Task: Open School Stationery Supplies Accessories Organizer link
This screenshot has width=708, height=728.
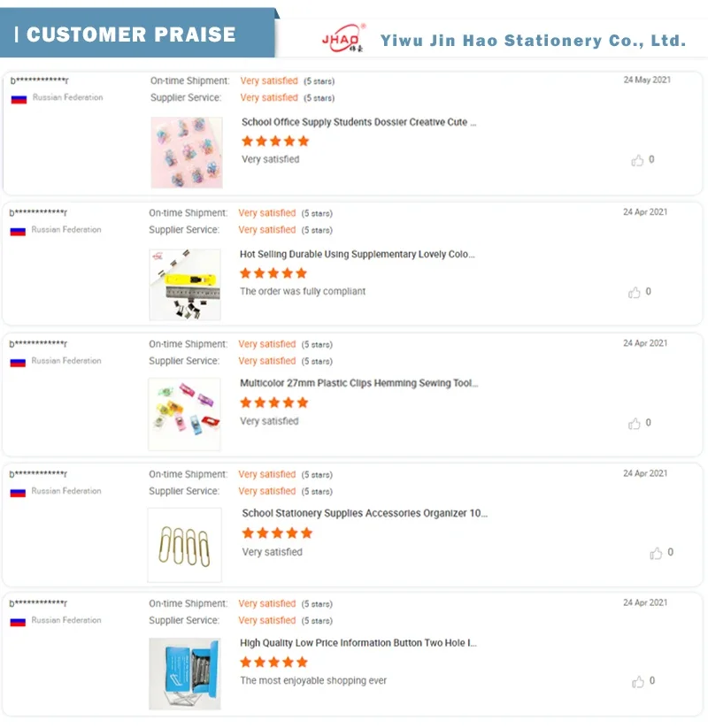Action: [365, 513]
